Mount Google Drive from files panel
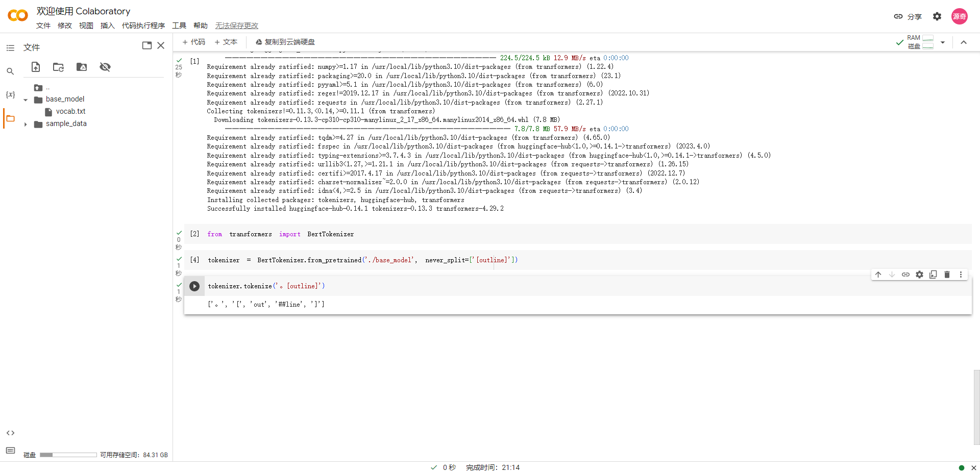980x474 pixels. pyautogui.click(x=81, y=67)
